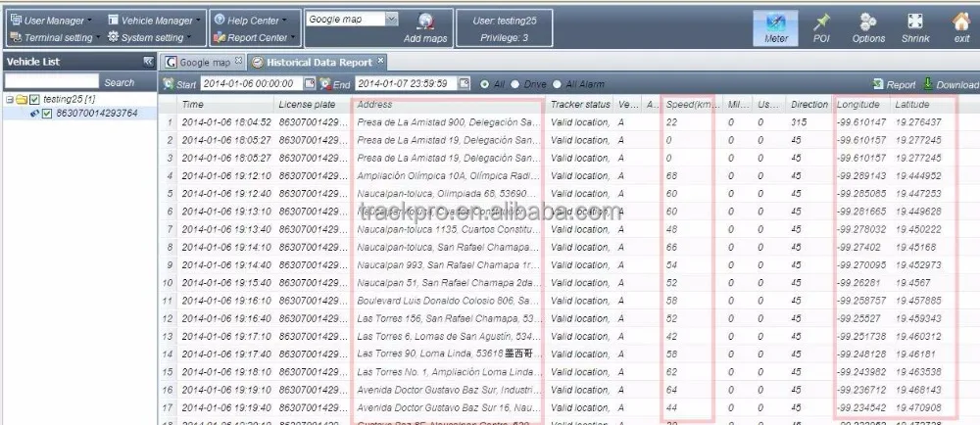Open End date calendar picker

coord(464,83)
